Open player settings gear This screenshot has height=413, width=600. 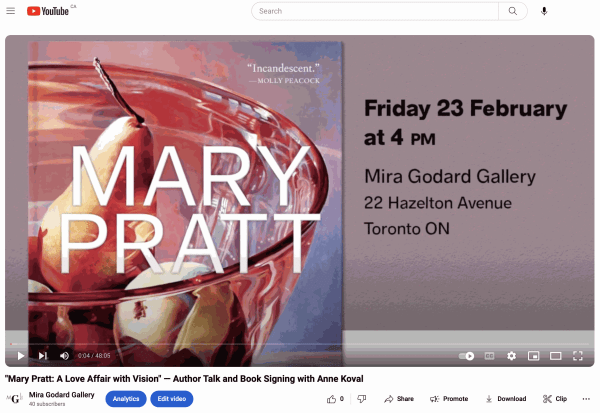pyautogui.click(x=511, y=356)
